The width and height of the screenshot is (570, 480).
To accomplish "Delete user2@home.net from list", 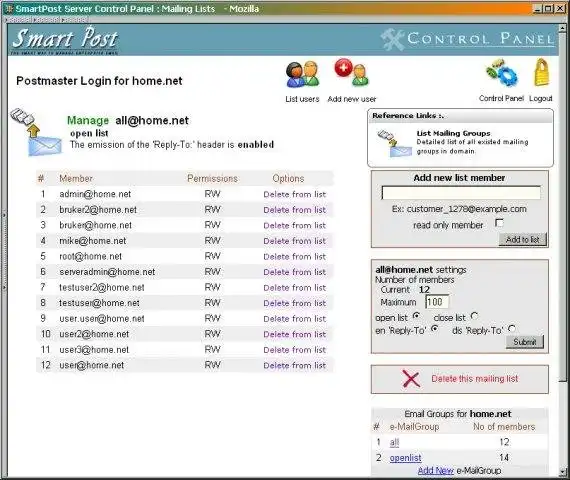I will 295,334.
